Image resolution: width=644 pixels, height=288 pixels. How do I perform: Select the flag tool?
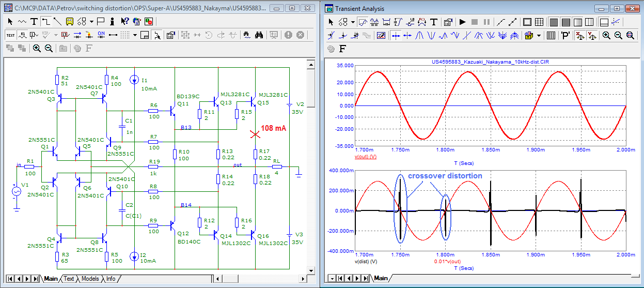(101, 21)
